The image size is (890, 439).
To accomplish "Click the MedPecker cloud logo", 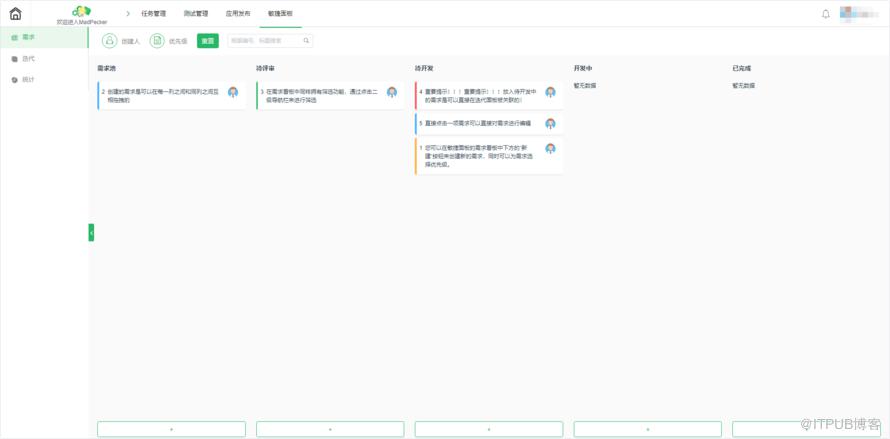I will tap(82, 11).
